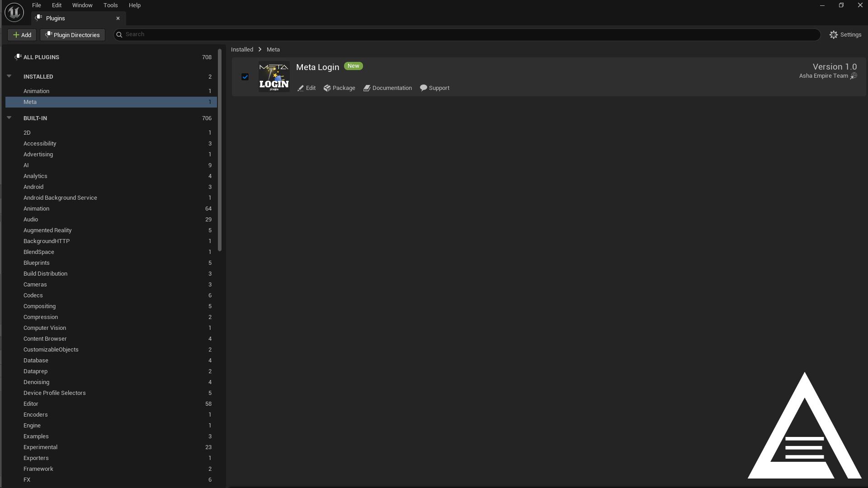
Task: Select the Database category
Action: (x=111, y=361)
